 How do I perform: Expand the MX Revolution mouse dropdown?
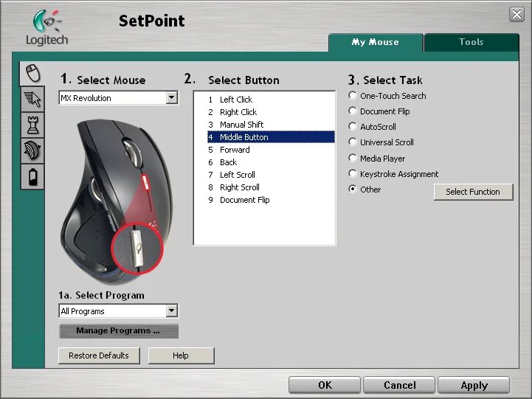[x=172, y=98]
